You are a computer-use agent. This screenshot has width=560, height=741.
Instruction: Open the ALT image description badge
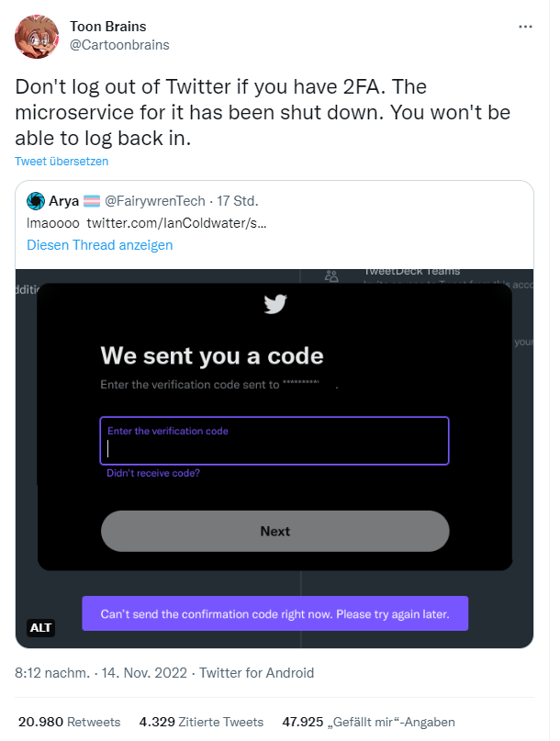click(40, 628)
